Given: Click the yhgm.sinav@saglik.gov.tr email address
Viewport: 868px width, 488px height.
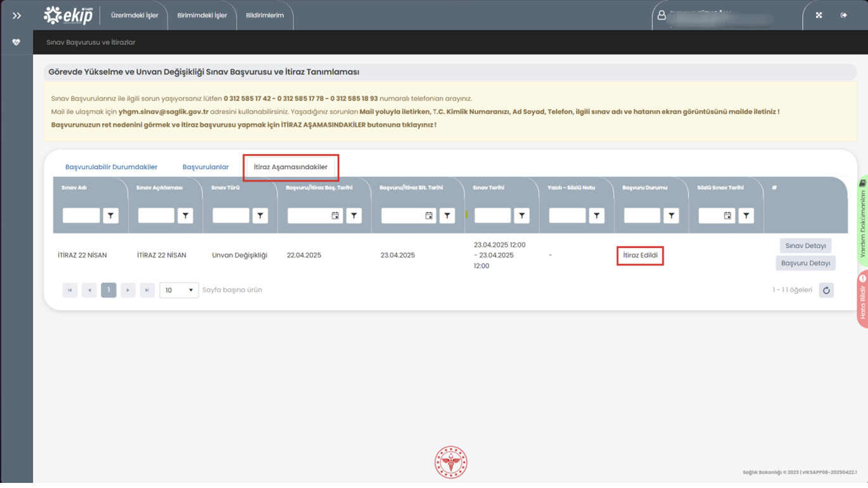Looking at the screenshot, I should tap(163, 112).
